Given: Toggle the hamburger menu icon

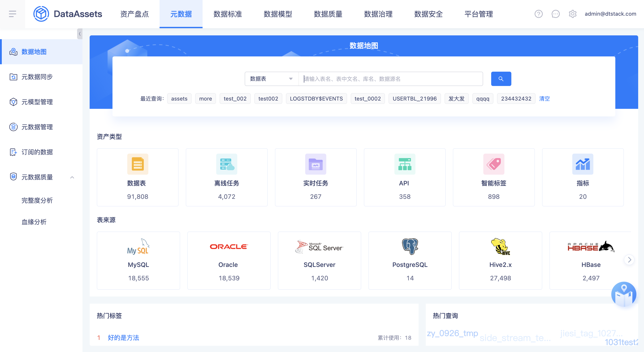Looking at the screenshot, I should (x=12, y=14).
